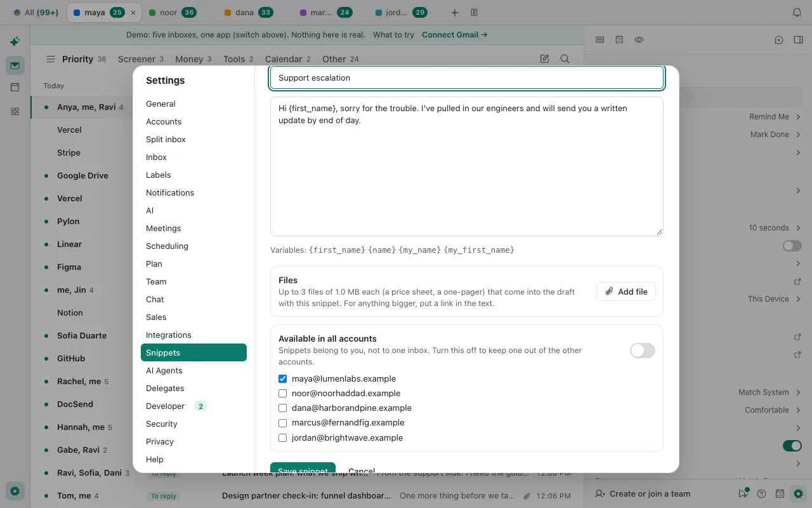Click the sparkle AI icon in left sidebar
This screenshot has width=812, height=508.
click(15, 42)
